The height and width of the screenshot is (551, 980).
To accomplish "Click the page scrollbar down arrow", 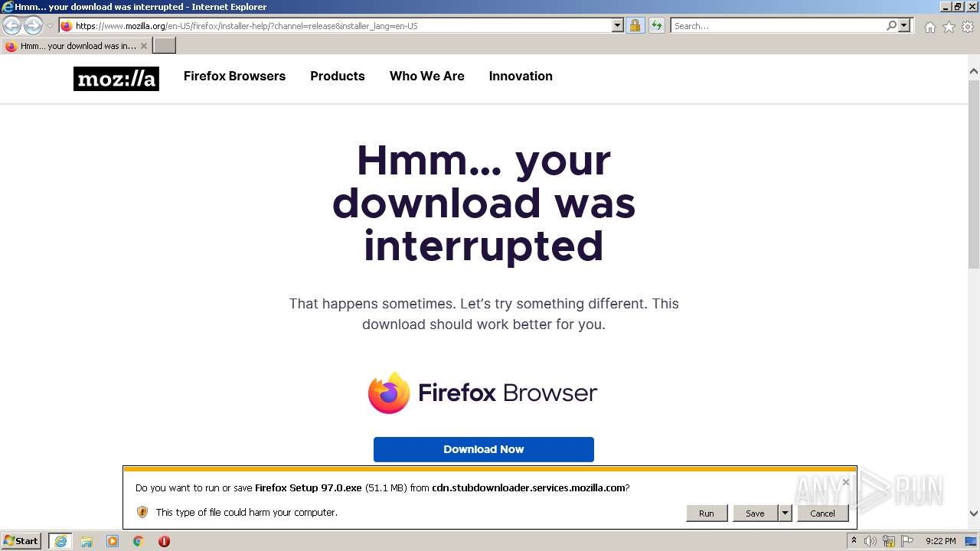I will [x=974, y=514].
